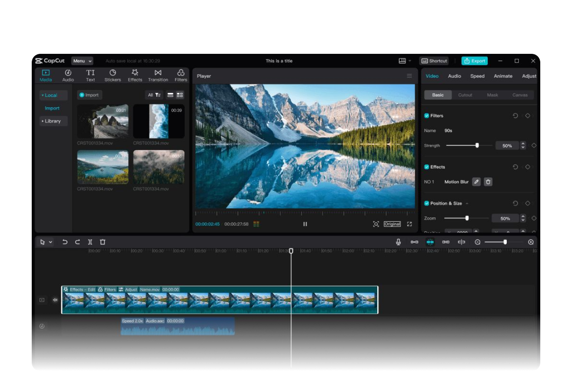This screenshot has height=392, width=572.
Task: Expand the Library tree item
Action: coord(53,121)
